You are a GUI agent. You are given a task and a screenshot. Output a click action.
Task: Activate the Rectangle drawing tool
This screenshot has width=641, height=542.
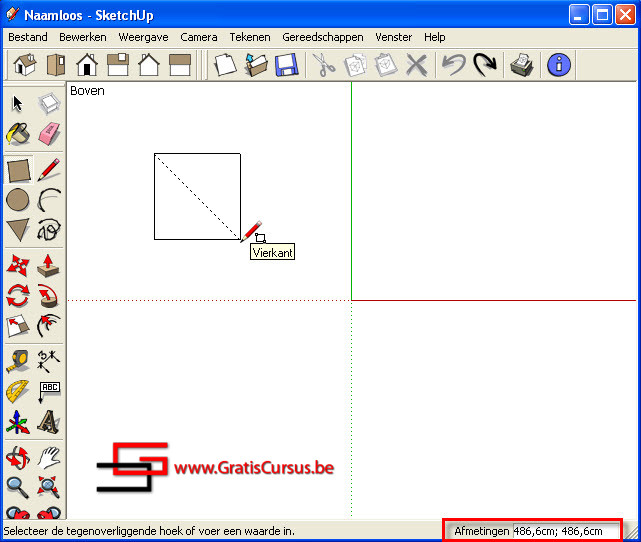coord(18,170)
